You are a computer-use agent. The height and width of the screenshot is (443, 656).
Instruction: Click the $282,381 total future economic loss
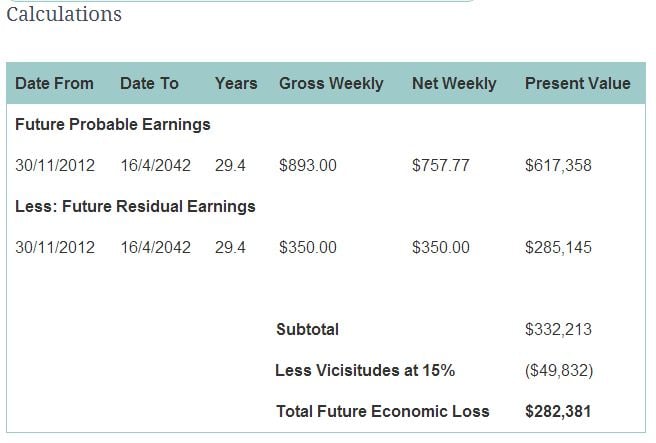pos(558,411)
